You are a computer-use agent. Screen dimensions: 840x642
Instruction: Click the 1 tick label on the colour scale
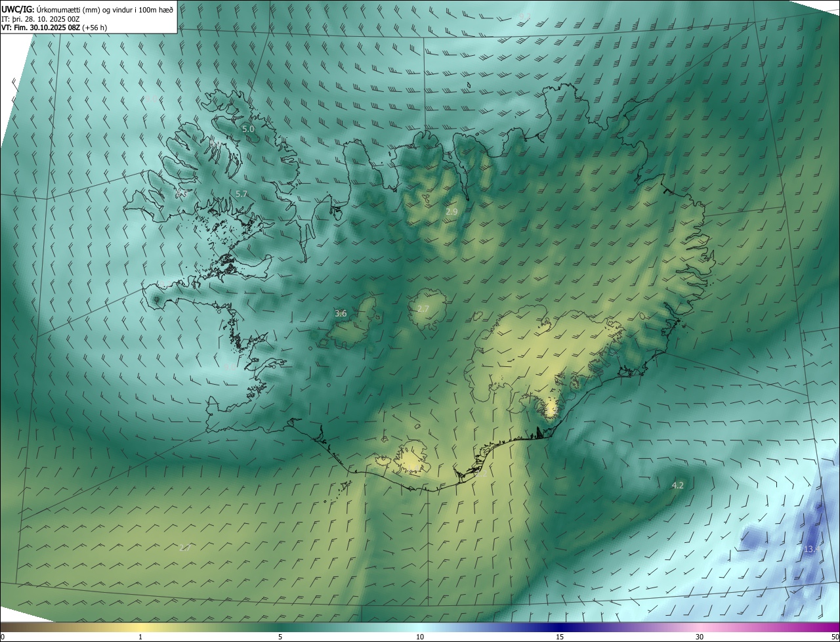[140, 637]
